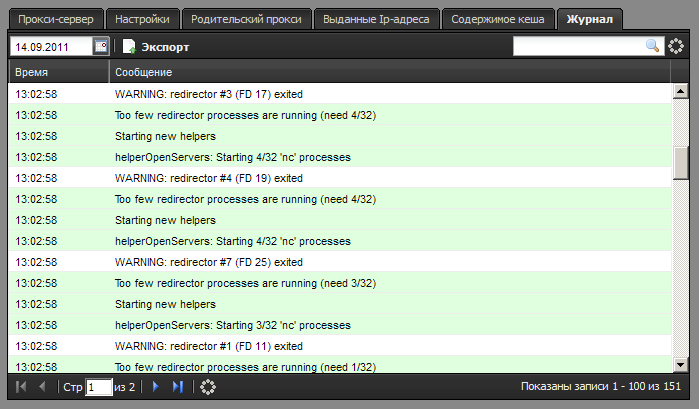Click the search magnifier icon
The height and width of the screenshot is (409, 699).
click(652, 46)
